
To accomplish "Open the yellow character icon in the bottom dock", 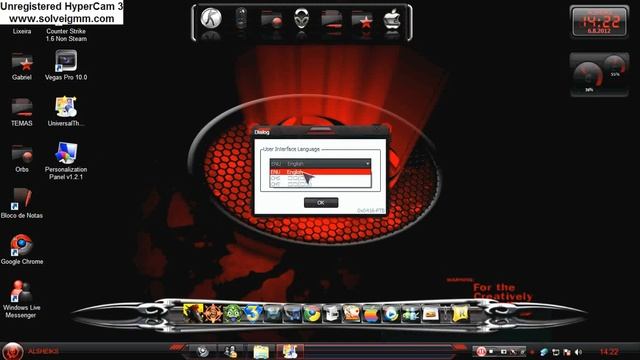I will [x=193, y=313].
